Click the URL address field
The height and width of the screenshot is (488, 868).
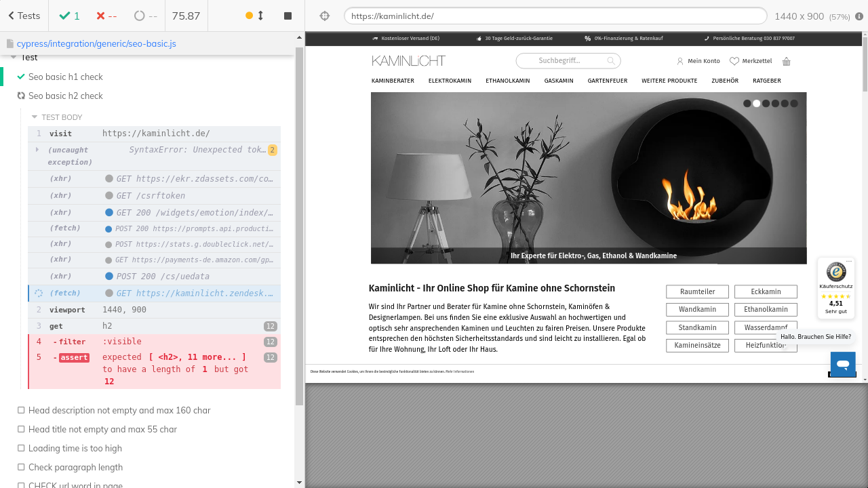(x=555, y=16)
